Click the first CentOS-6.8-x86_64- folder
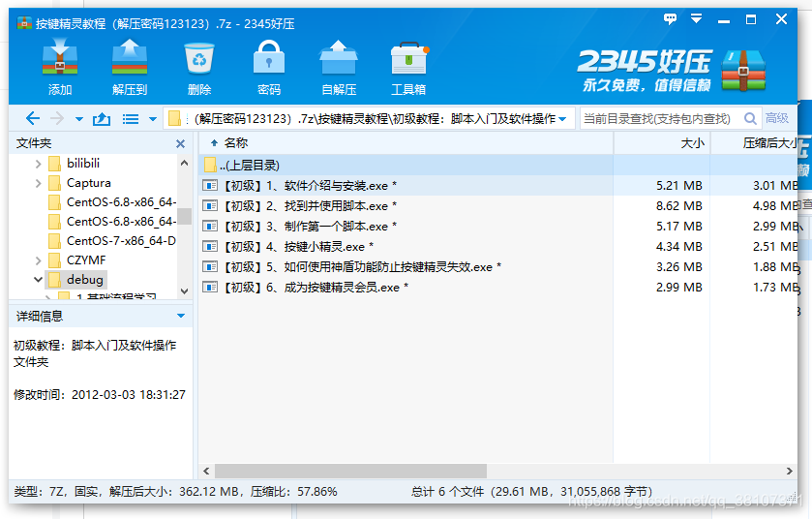This screenshot has width=812, height=519. (x=112, y=202)
